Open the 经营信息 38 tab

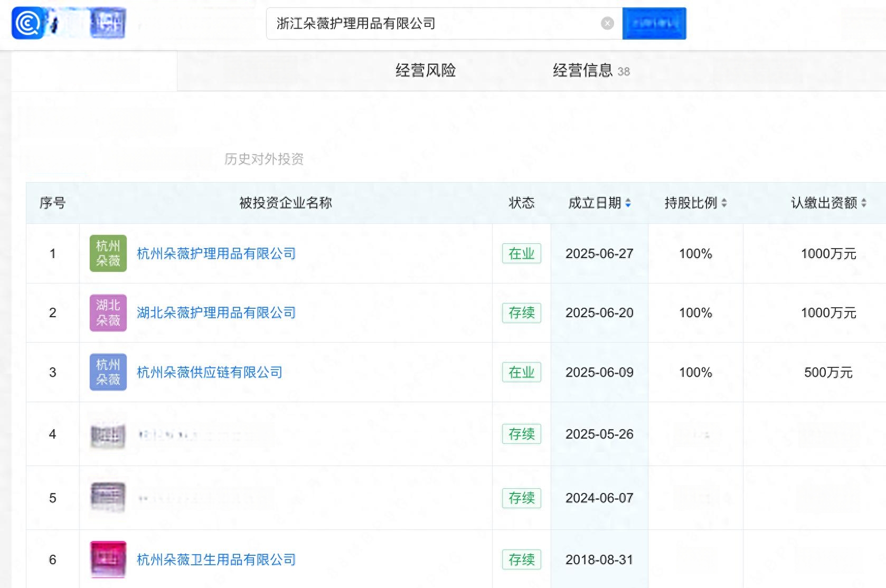591,70
